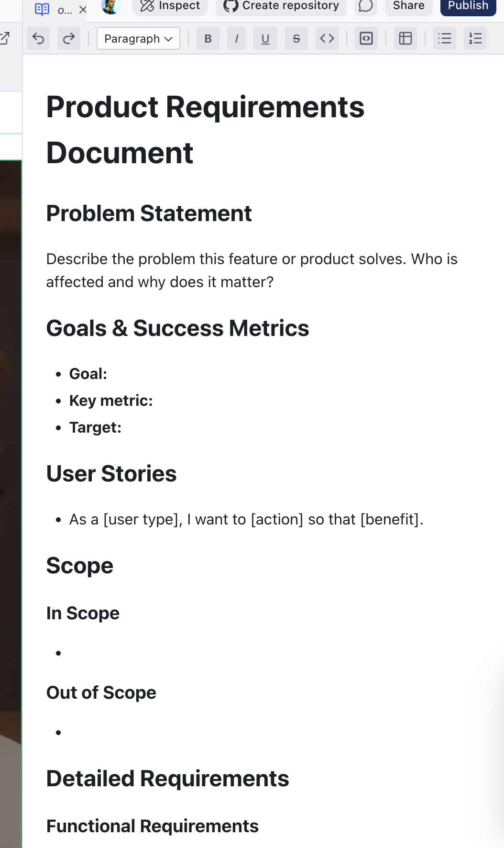The height and width of the screenshot is (848, 504).
Task: Toggle italic formatting
Action: coord(237,39)
